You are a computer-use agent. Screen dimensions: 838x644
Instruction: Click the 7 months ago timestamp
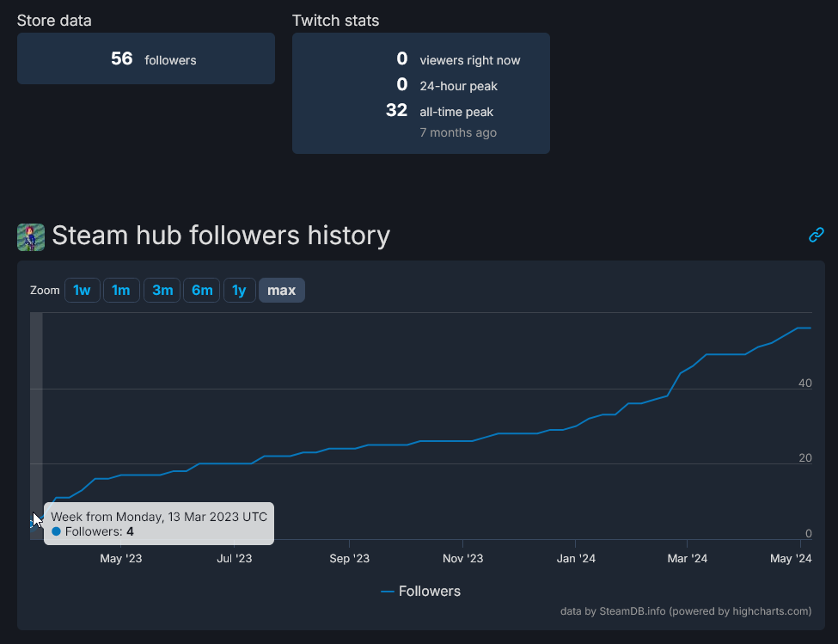point(458,132)
